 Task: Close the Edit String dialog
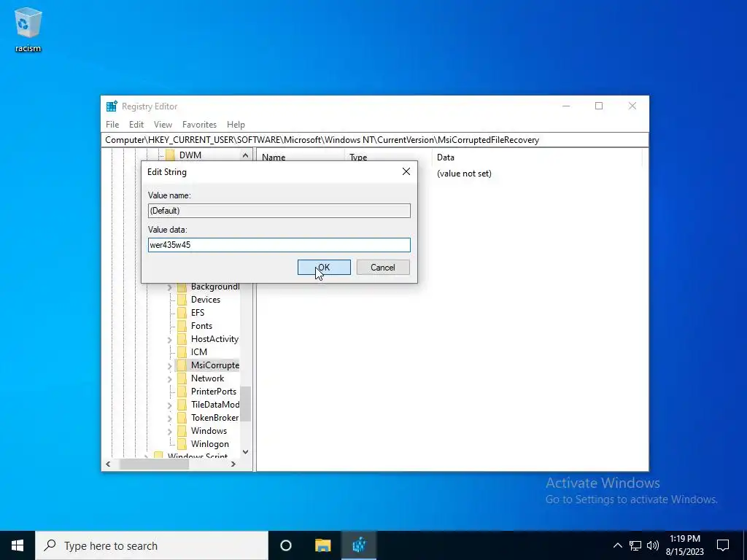(x=406, y=171)
